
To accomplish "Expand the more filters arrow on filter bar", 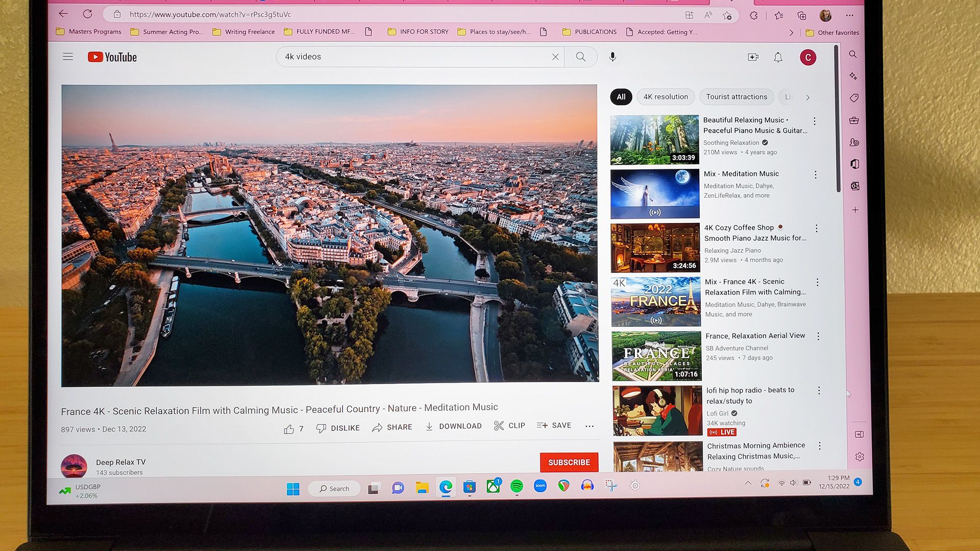I will (x=807, y=97).
